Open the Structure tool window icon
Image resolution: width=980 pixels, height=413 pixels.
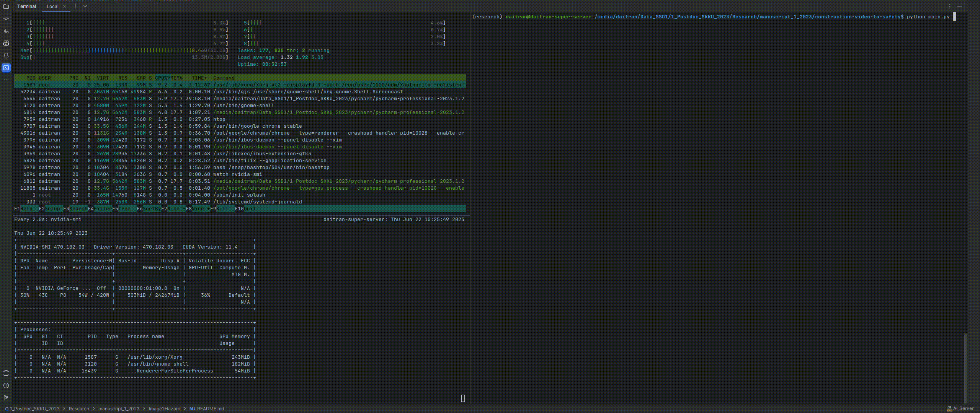pyautogui.click(x=6, y=31)
